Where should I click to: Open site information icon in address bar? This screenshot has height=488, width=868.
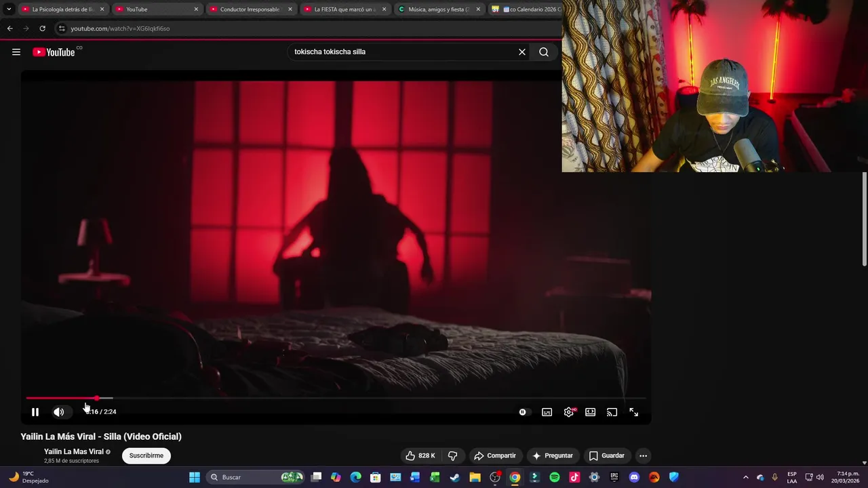[x=62, y=28]
